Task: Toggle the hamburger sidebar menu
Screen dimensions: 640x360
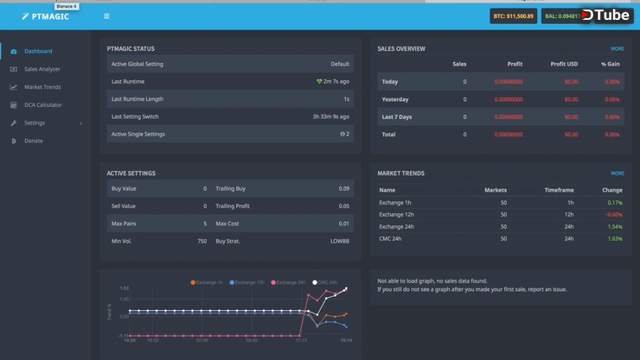Action: click(x=107, y=16)
